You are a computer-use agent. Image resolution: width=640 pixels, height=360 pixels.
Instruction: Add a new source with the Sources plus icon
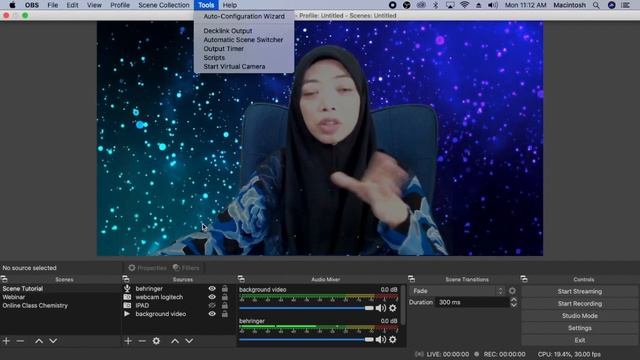pos(128,341)
